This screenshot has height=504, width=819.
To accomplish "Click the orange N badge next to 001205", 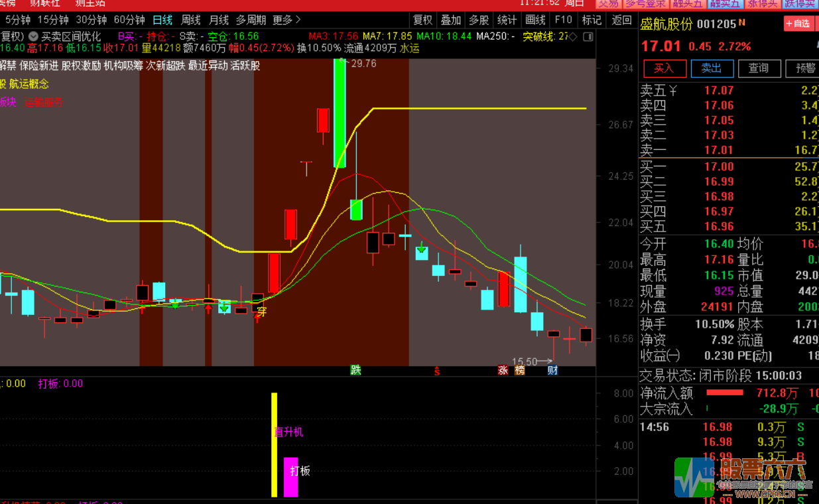I will point(742,23).
